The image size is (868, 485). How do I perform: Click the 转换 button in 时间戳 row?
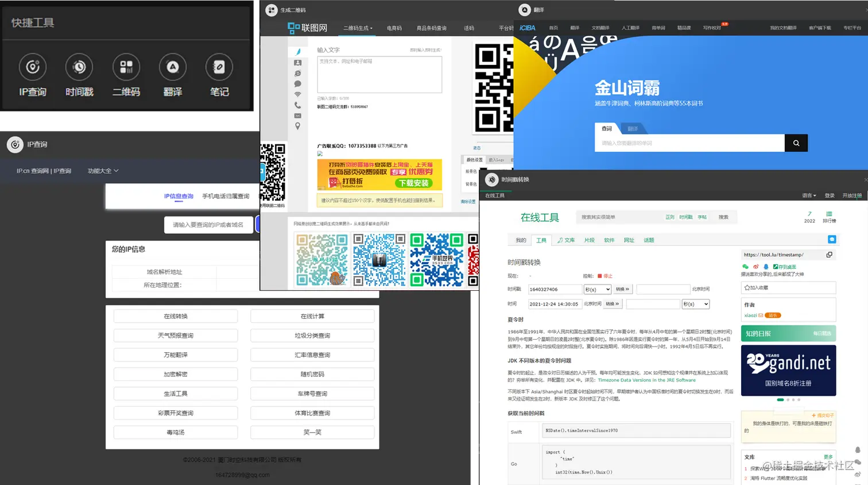(x=623, y=289)
